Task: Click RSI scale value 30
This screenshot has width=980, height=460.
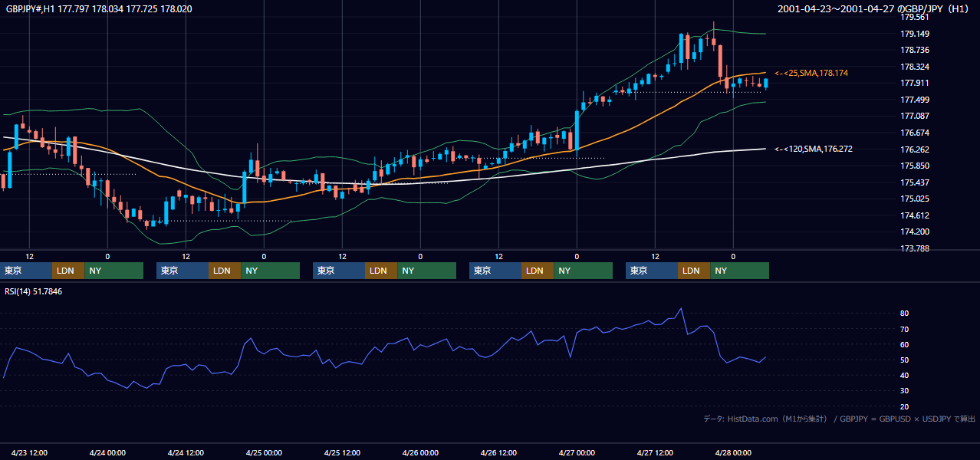Action: coord(905,391)
